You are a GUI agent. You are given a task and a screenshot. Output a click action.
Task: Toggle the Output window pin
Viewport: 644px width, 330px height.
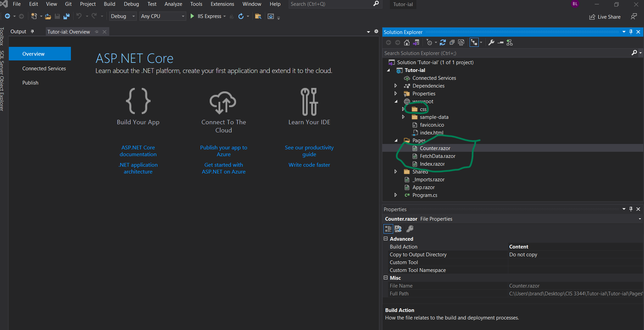[33, 31]
